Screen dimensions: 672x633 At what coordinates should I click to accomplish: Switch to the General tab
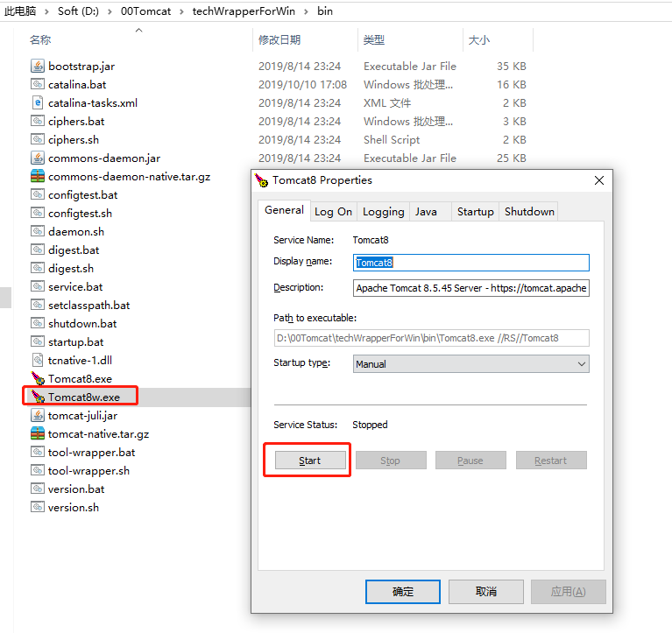click(x=284, y=210)
